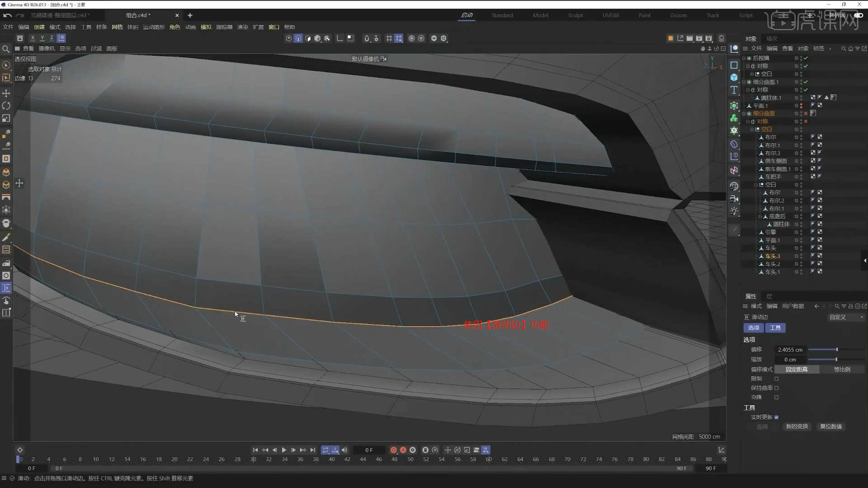
Task: Click Play forward button in timeline
Action: coord(284,450)
